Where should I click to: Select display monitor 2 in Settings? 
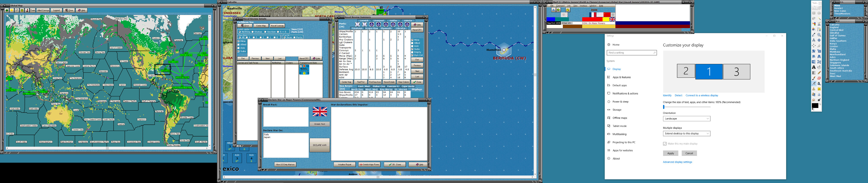pos(686,71)
